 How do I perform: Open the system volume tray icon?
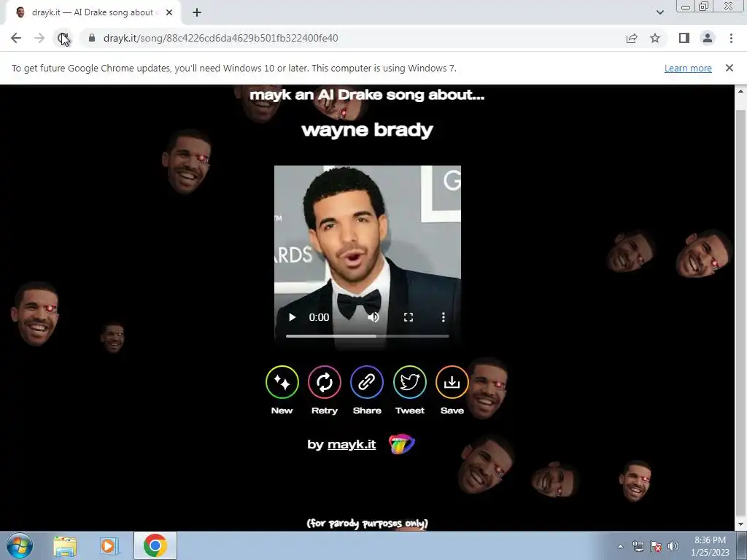(x=673, y=546)
